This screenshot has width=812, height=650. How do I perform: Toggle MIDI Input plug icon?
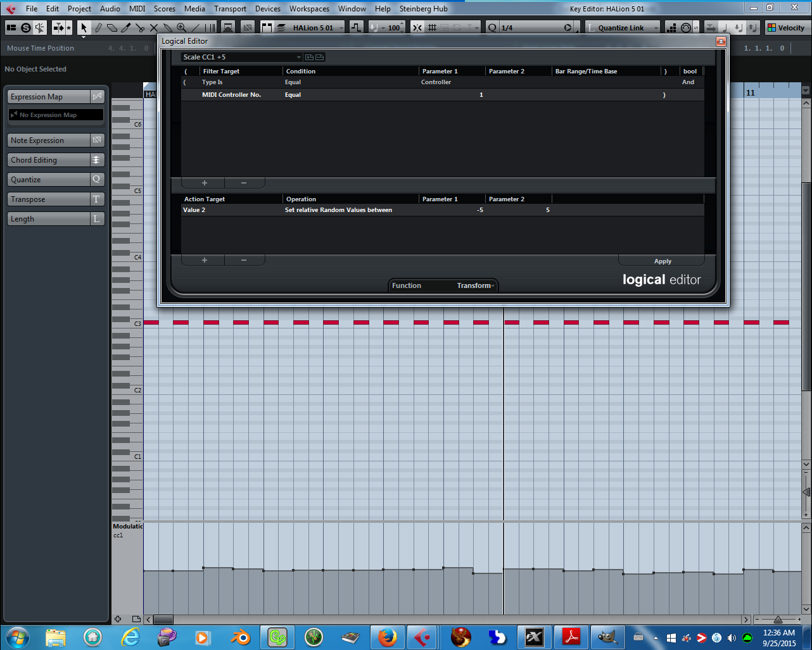click(686, 28)
